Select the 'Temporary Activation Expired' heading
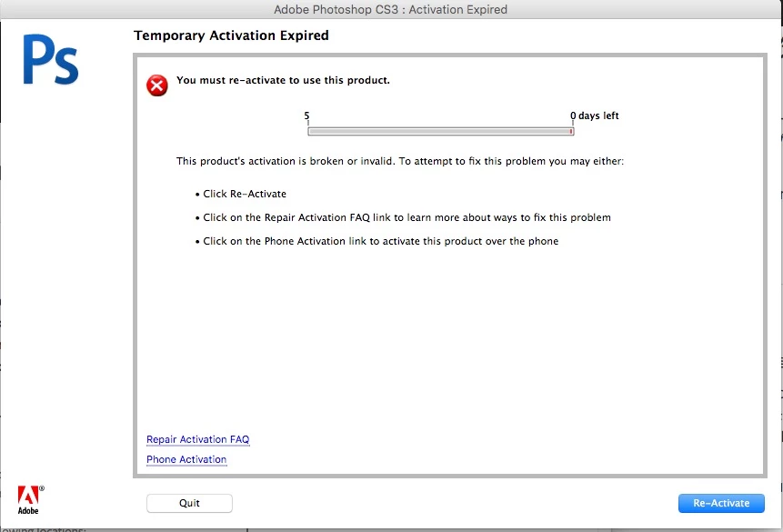The width and height of the screenshot is (783, 532). tap(231, 35)
